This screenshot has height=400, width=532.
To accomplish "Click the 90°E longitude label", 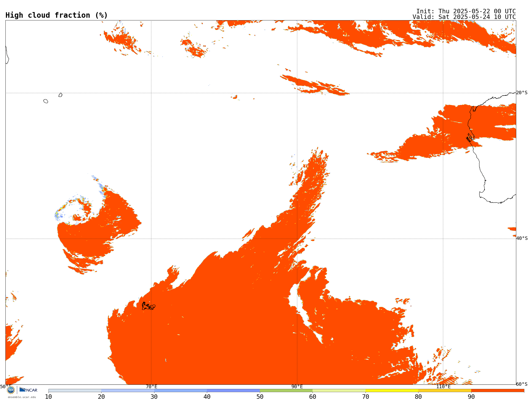I will 297,387.
